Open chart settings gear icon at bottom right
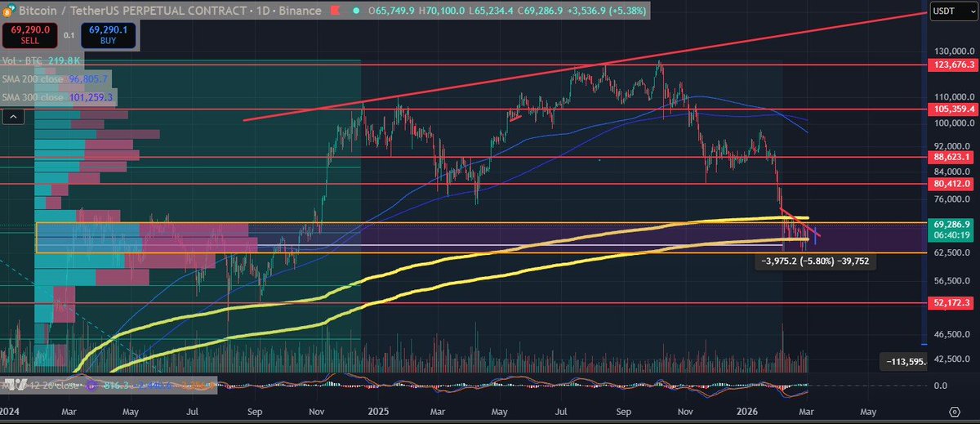 pyautogui.click(x=954, y=411)
